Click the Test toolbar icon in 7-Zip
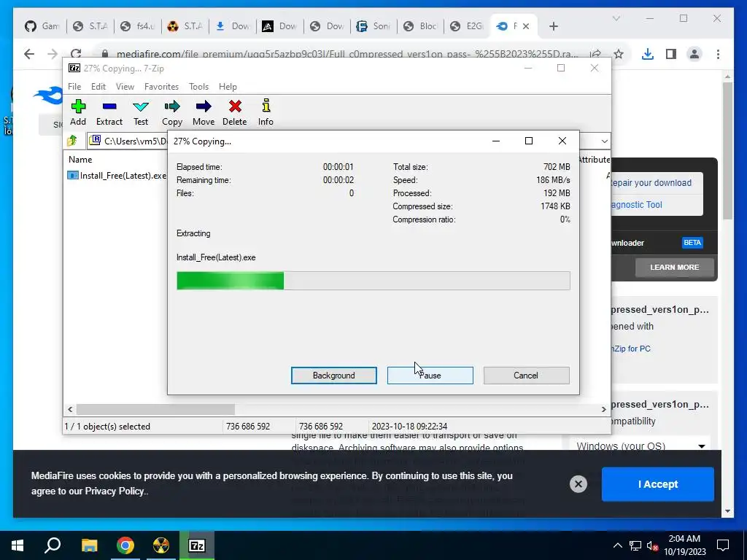This screenshot has width=747, height=560. click(x=141, y=112)
